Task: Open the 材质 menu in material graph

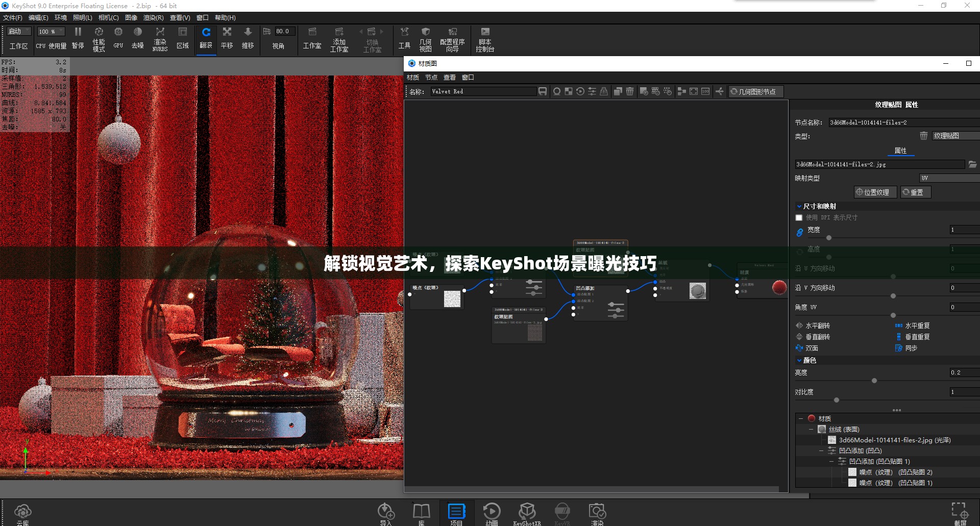Action: [x=413, y=78]
